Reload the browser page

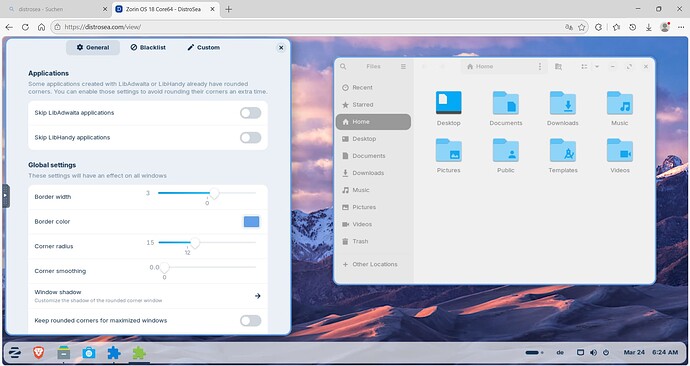25,27
